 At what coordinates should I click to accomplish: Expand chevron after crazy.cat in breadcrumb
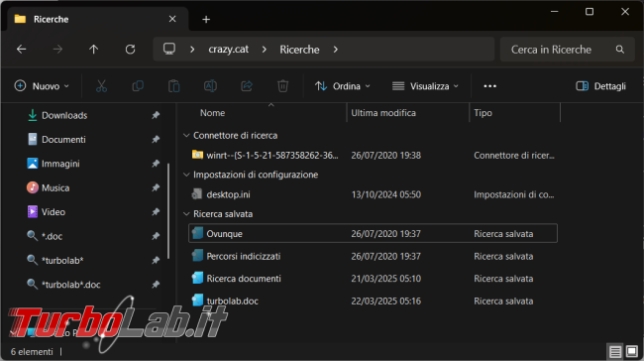[265, 50]
